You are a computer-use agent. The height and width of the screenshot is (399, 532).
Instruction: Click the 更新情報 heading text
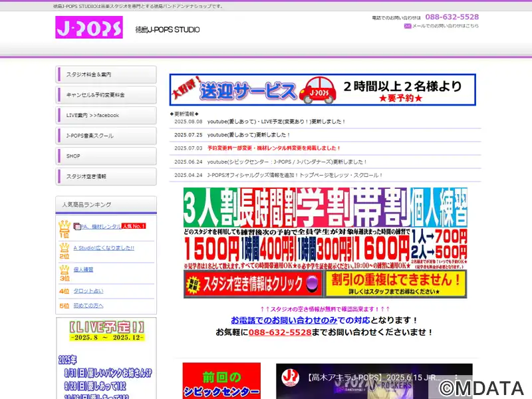184,114
